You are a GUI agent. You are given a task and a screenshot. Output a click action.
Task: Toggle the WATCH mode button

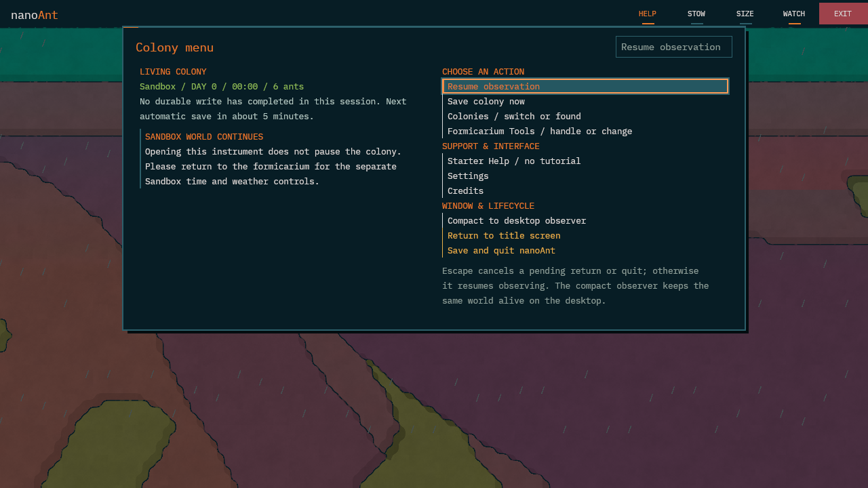[794, 14]
